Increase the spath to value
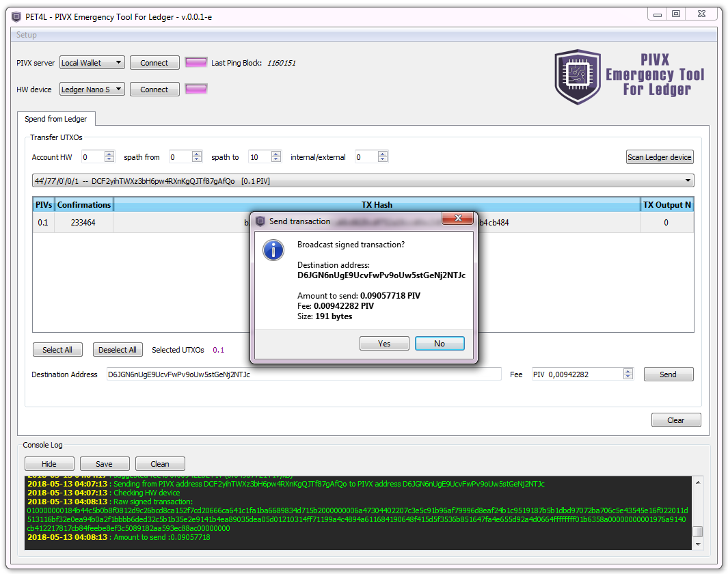The width and height of the screenshot is (728, 574). 276,154
